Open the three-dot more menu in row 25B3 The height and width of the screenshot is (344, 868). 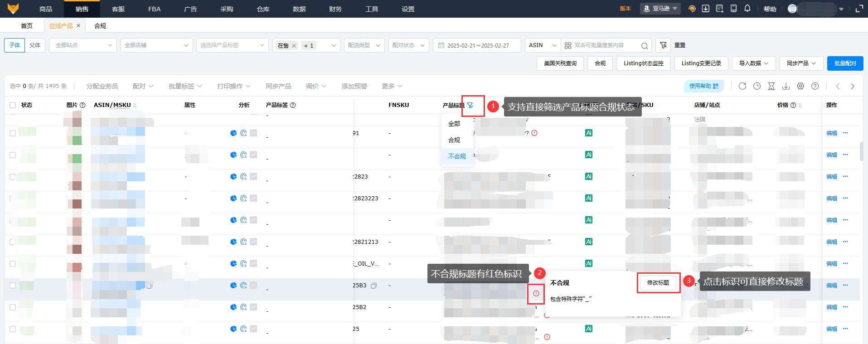pyautogui.click(x=845, y=285)
